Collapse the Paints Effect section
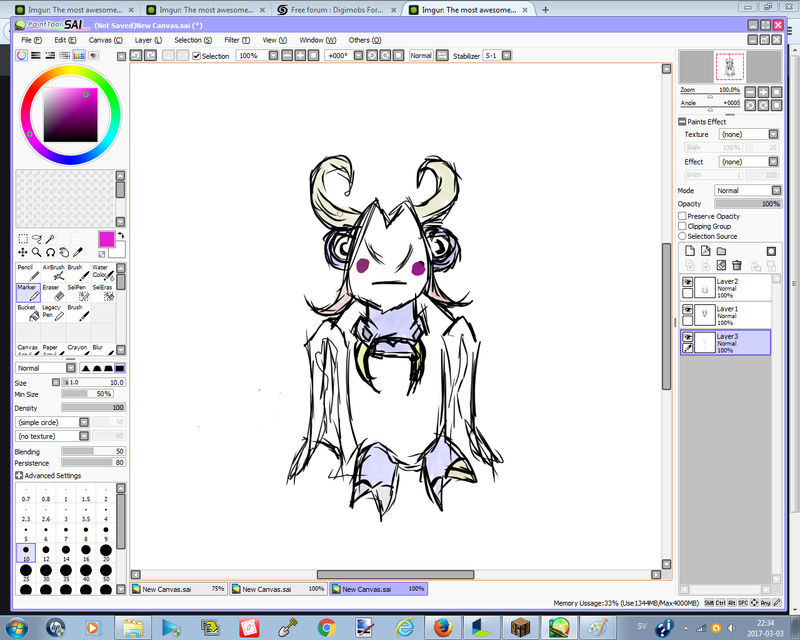This screenshot has height=640, width=800. (x=682, y=121)
